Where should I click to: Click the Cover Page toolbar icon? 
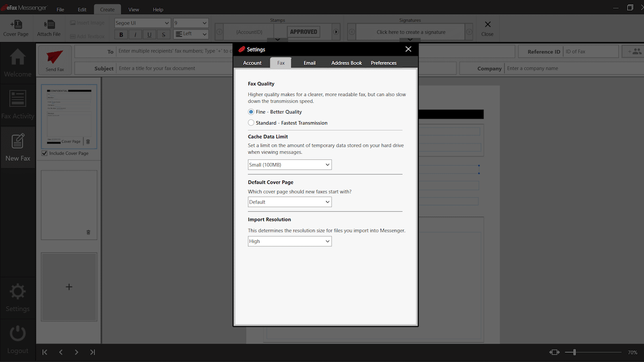click(x=16, y=25)
